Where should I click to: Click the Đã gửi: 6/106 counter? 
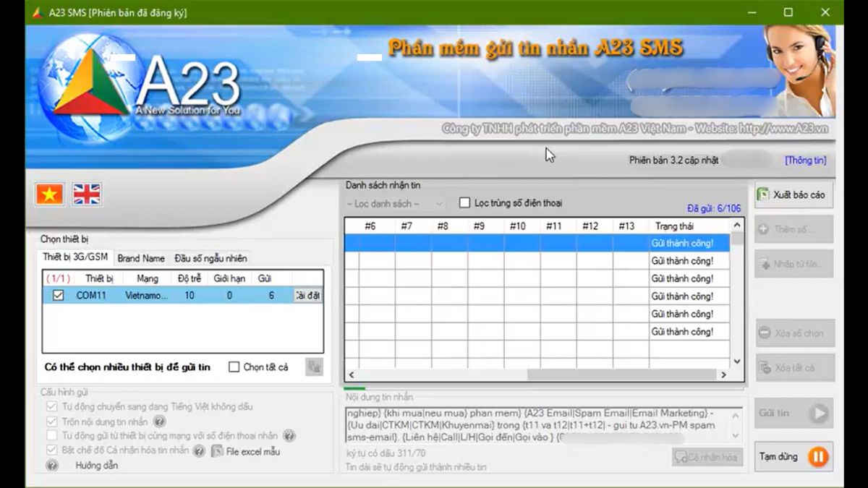pyautogui.click(x=714, y=208)
